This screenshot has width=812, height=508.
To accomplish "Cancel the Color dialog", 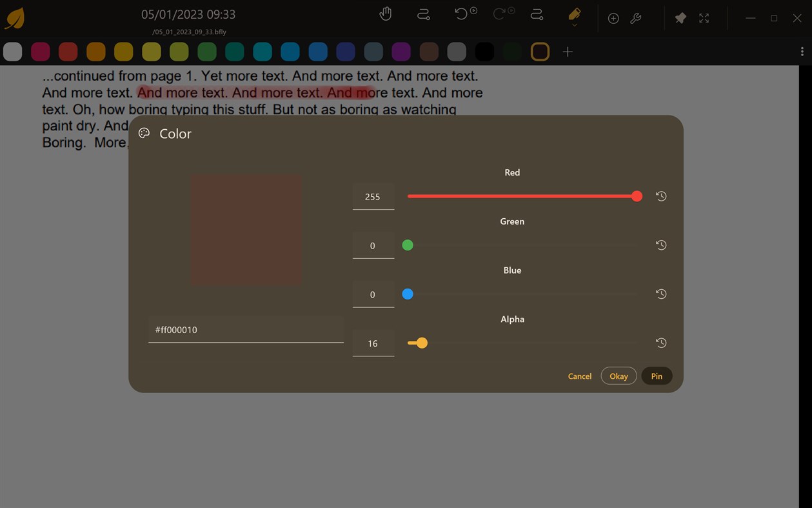I will pyautogui.click(x=579, y=376).
